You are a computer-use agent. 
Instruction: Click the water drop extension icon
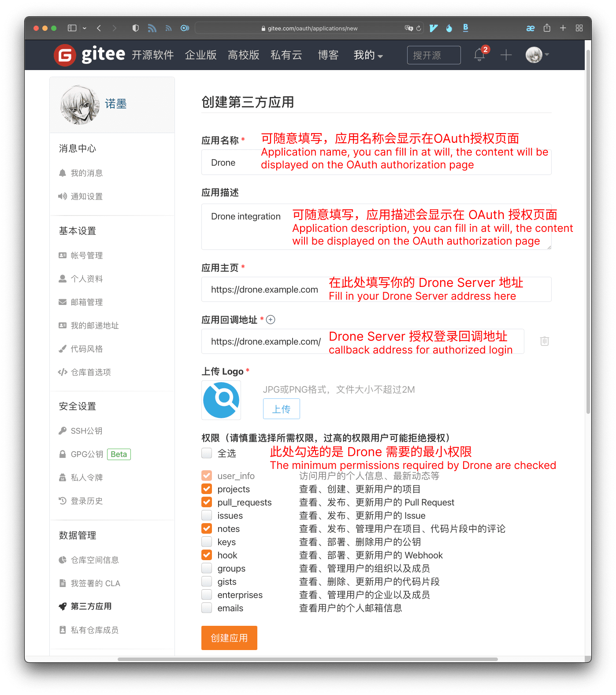click(x=449, y=28)
